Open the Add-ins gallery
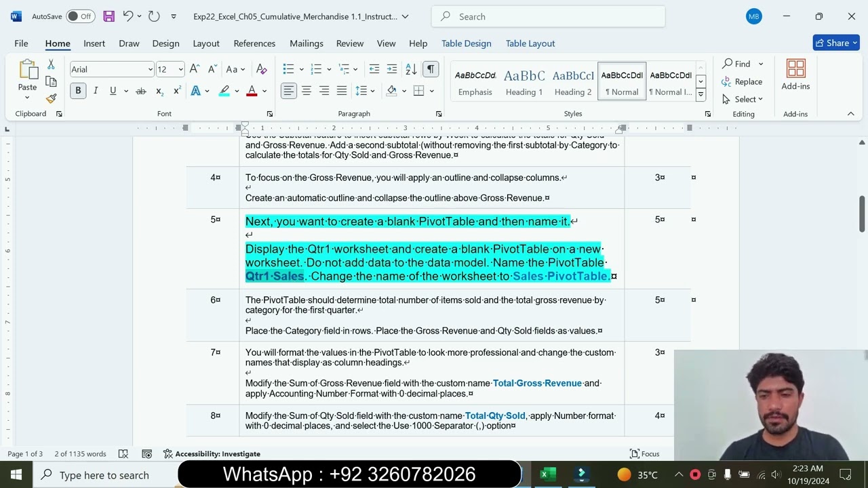The width and height of the screenshot is (868, 488). tap(795, 75)
